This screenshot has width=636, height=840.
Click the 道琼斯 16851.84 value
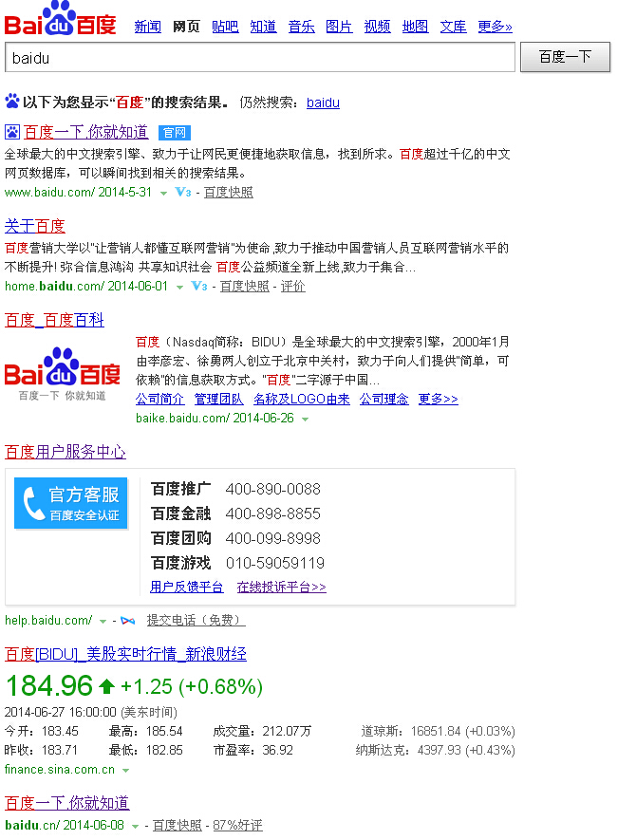coord(438,731)
